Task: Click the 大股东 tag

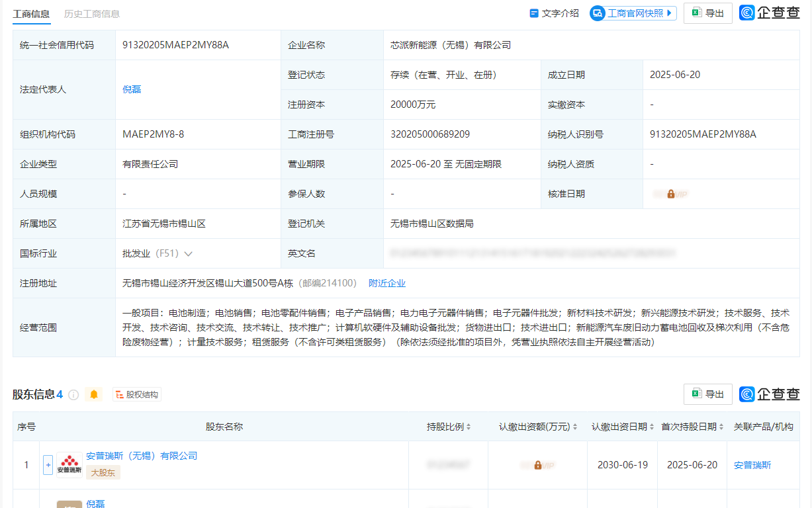Action: tap(103, 472)
